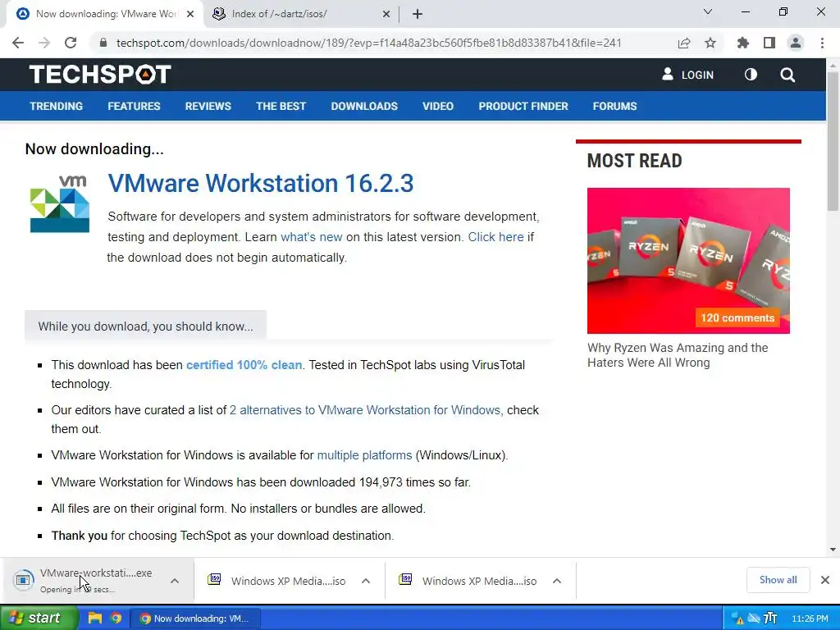Expand options for VMware exe download
The width and height of the screenshot is (840, 630).
click(x=175, y=581)
